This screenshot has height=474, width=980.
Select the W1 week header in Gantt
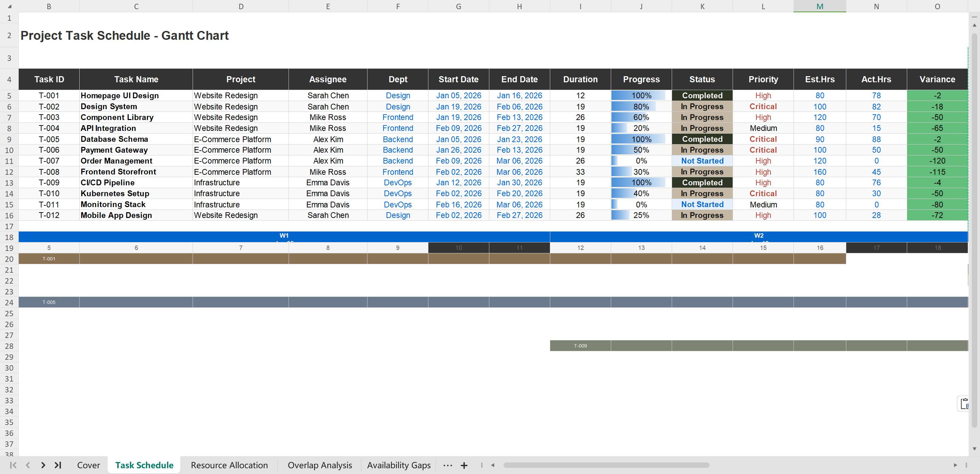pos(284,237)
